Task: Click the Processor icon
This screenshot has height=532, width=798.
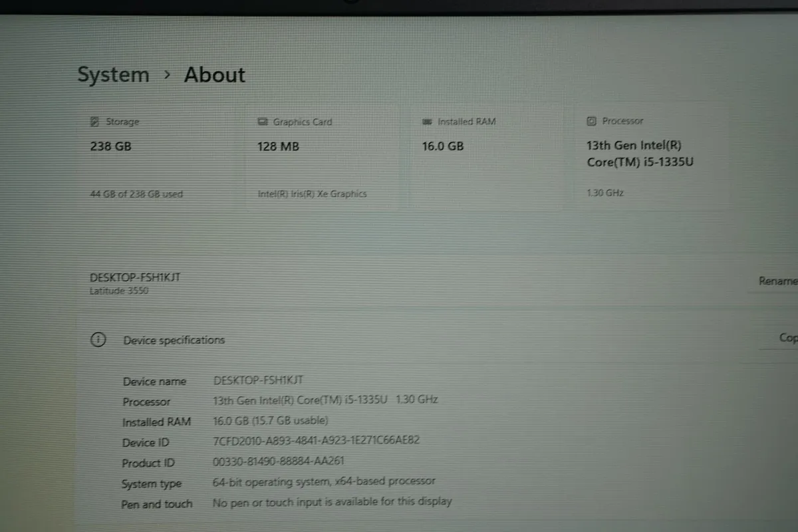Action: pos(591,121)
